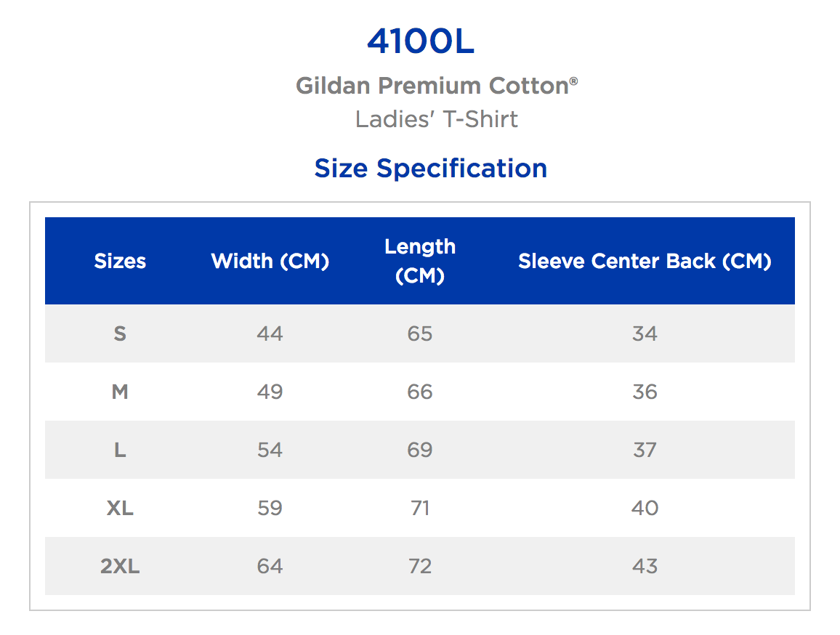Click length value 72 for size 2XL

420,567
